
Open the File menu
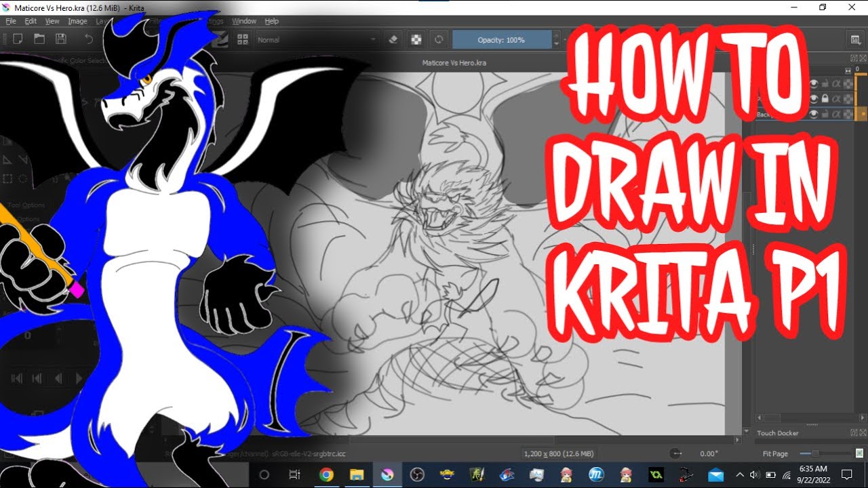(11, 21)
